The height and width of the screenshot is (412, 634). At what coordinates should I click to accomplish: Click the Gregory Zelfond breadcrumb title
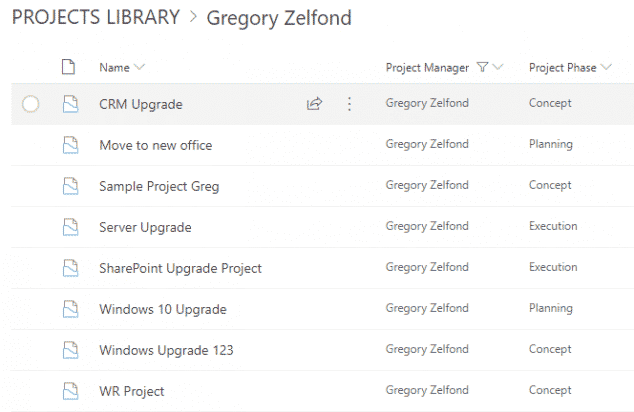(x=279, y=18)
